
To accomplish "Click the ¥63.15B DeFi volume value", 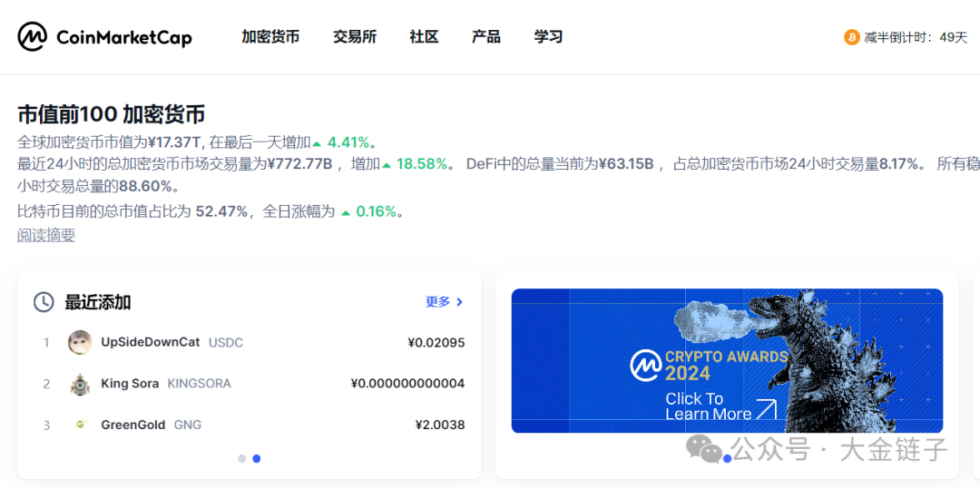I will [625, 164].
